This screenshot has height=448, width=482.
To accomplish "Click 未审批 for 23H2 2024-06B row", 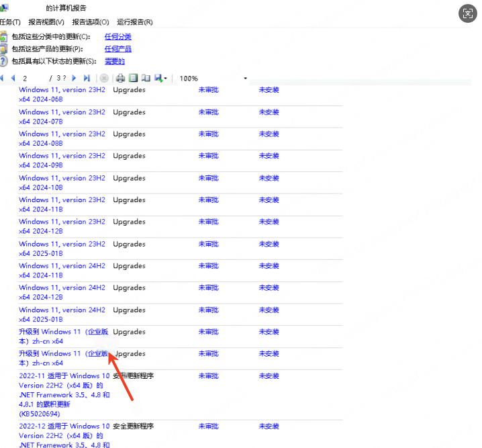I will click(208, 90).
